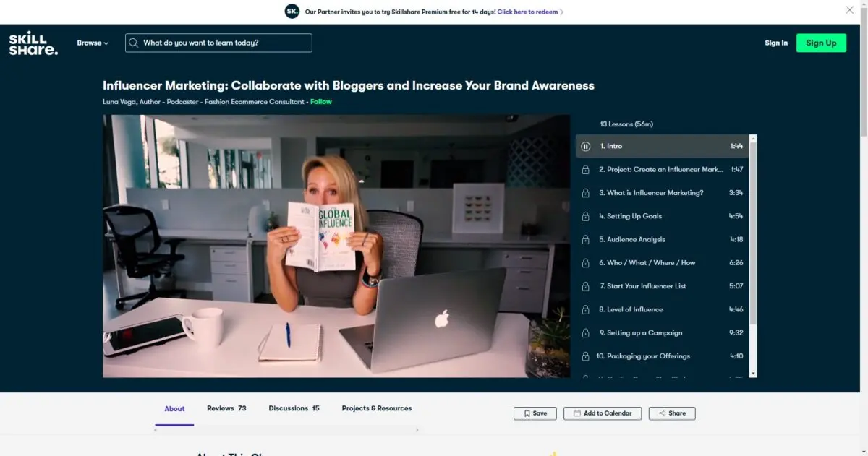Switch to the Reviews tab

tap(226, 408)
